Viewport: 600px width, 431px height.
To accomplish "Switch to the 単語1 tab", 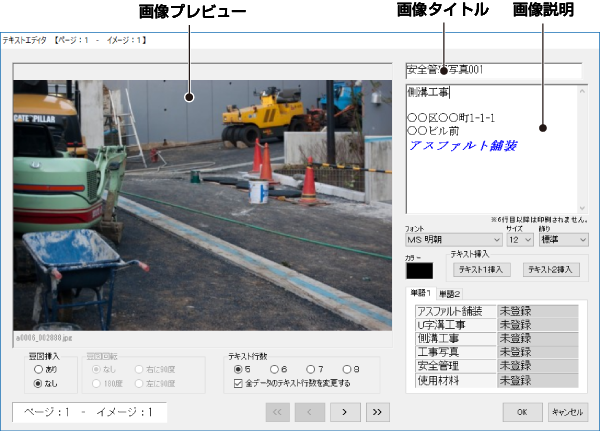I will tap(421, 293).
